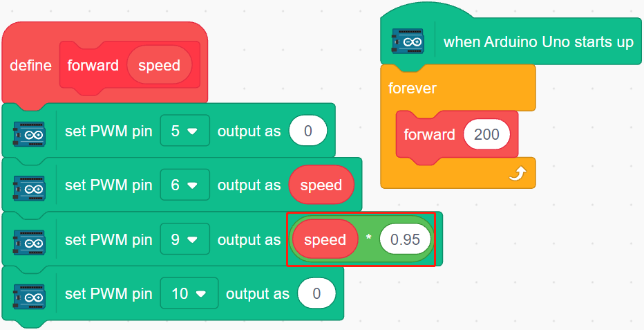Select the 0.95 multiplier field
Screen dimensions: 644x330
click(x=406, y=239)
